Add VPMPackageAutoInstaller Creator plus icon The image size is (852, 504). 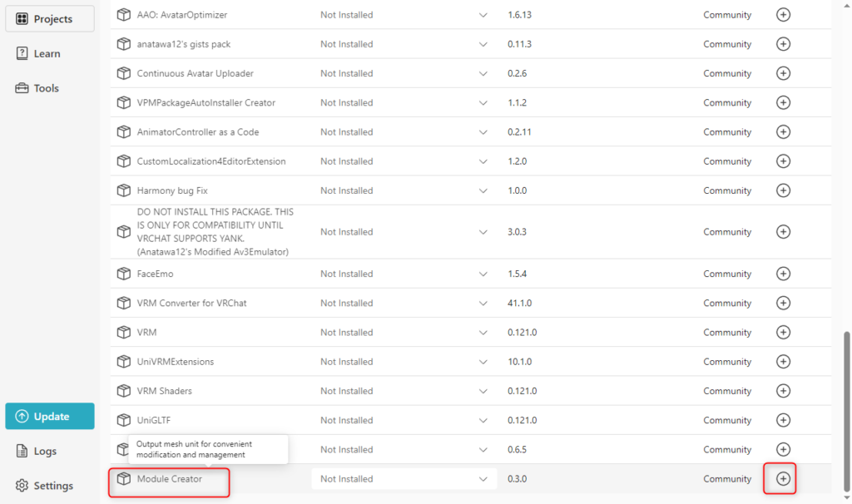(x=783, y=102)
